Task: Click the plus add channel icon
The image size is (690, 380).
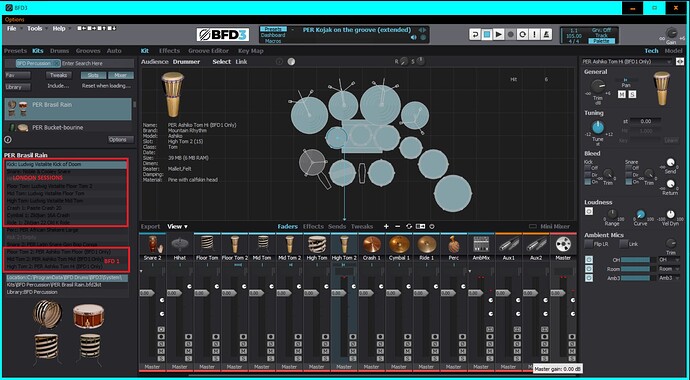Action: click(386, 227)
